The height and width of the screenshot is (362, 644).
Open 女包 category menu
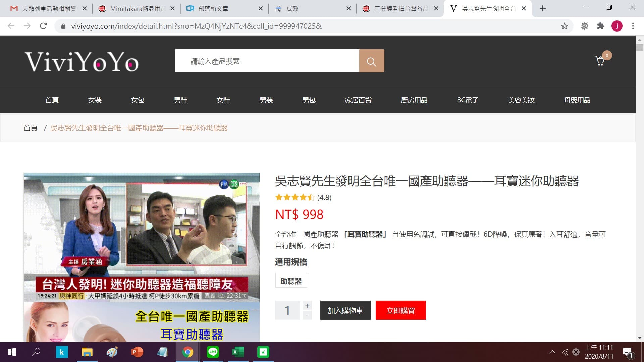(138, 100)
